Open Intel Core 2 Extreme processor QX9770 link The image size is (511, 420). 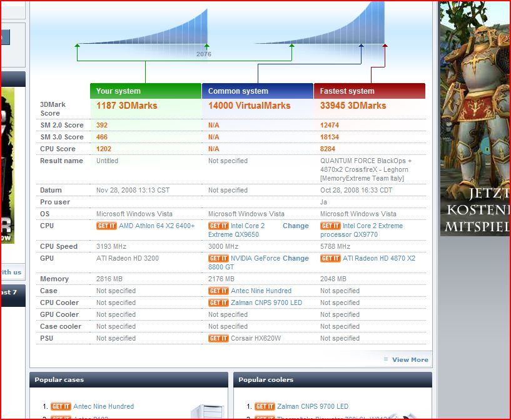pyautogui.click(x=362, y=230)
